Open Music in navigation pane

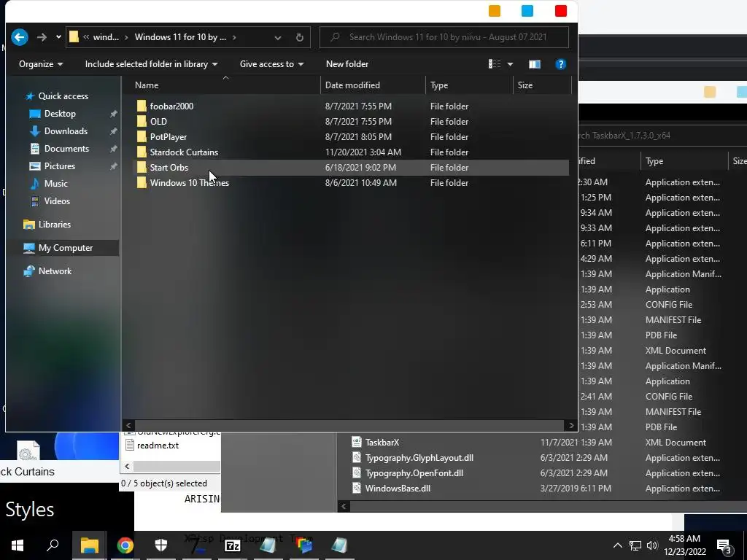[55, 183]
